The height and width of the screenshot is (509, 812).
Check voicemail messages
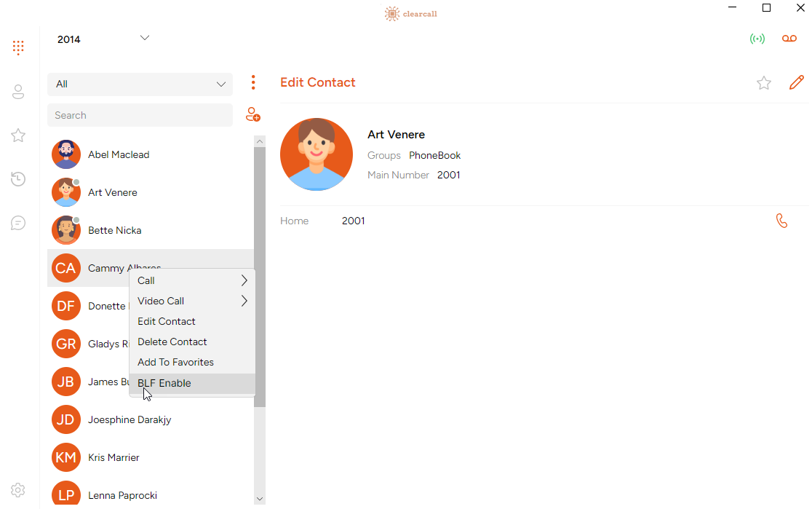click(789, 38)
